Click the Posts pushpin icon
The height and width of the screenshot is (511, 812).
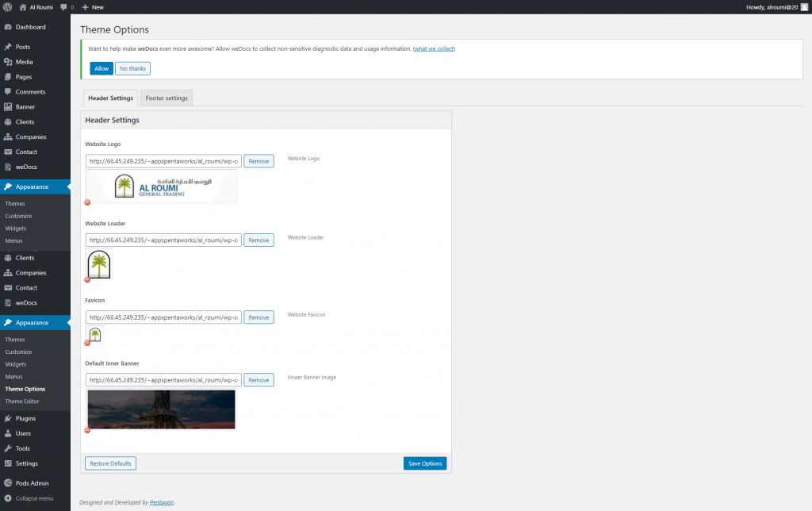[x=8, y=47]
